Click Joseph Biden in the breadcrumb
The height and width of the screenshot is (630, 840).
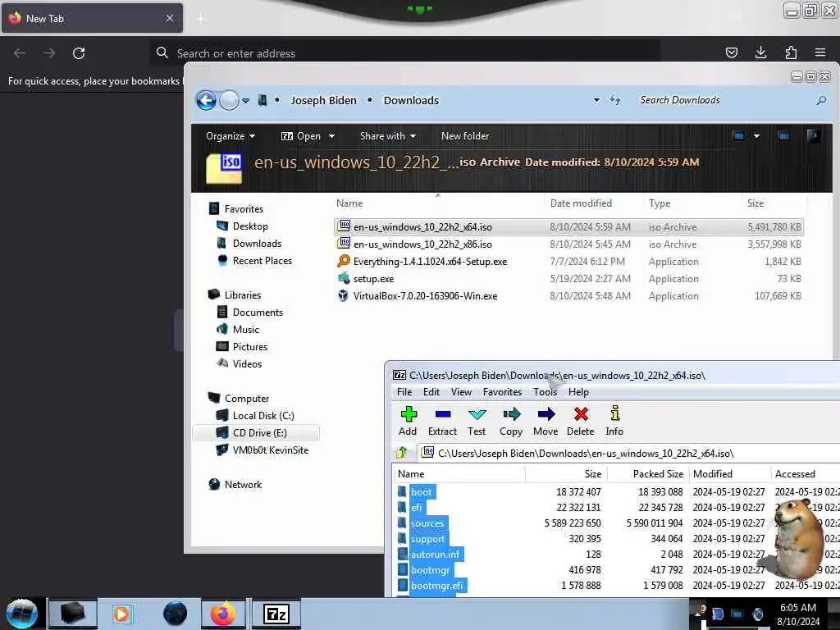click(323, 100)
